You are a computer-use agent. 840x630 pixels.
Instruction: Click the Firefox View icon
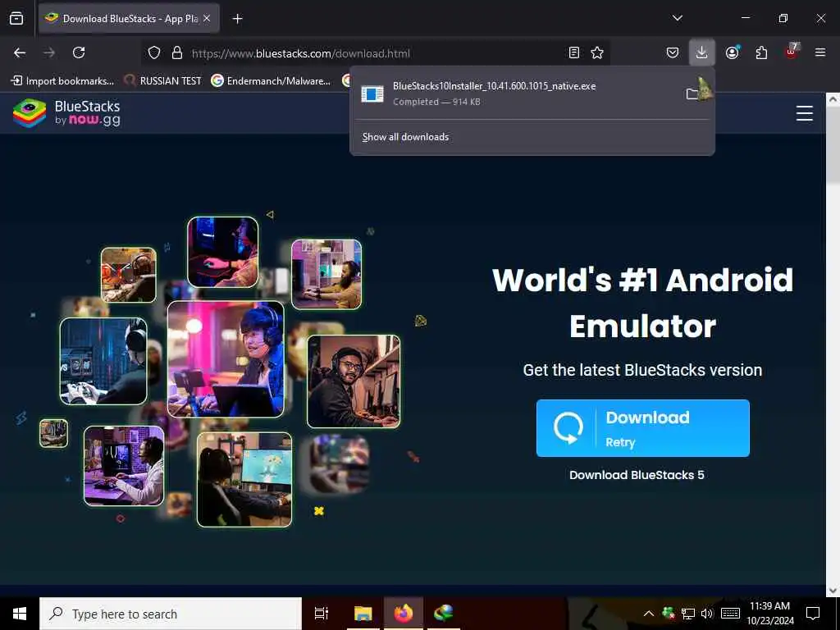16,18
